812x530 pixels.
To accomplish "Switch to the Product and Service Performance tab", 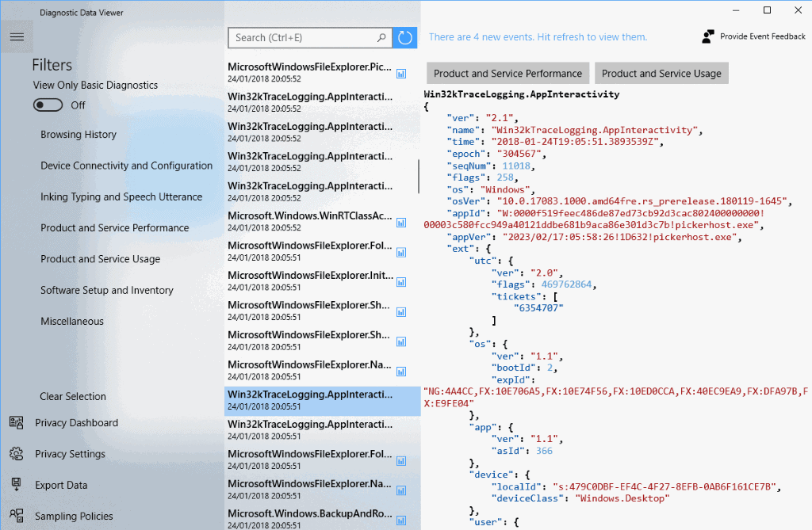I will [507, 73].
